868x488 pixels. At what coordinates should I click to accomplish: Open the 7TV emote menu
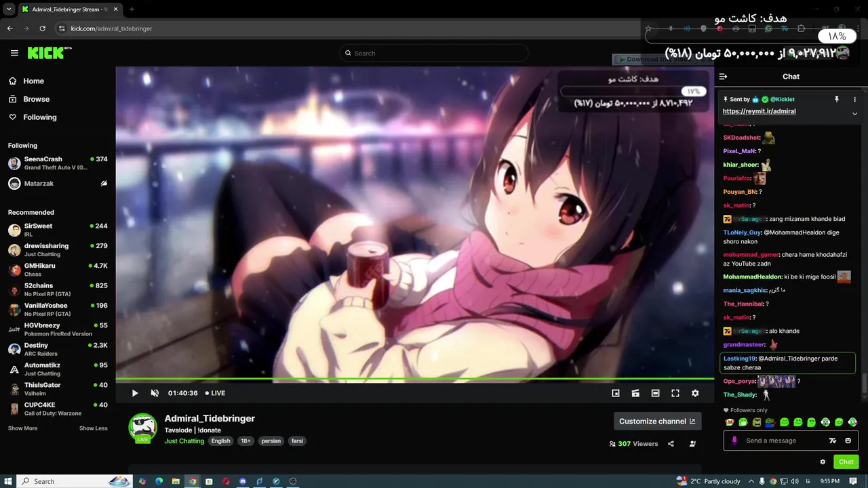pos(833,441)
